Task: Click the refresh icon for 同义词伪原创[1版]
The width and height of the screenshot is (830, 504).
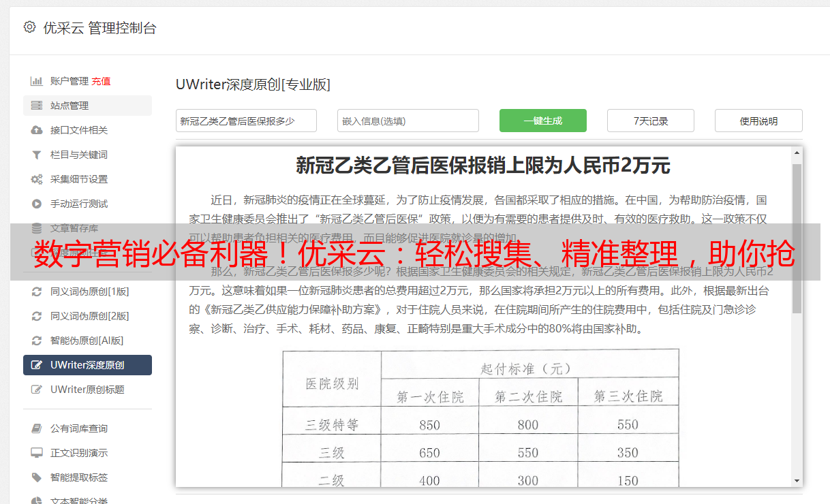Action: pos(37,292)
